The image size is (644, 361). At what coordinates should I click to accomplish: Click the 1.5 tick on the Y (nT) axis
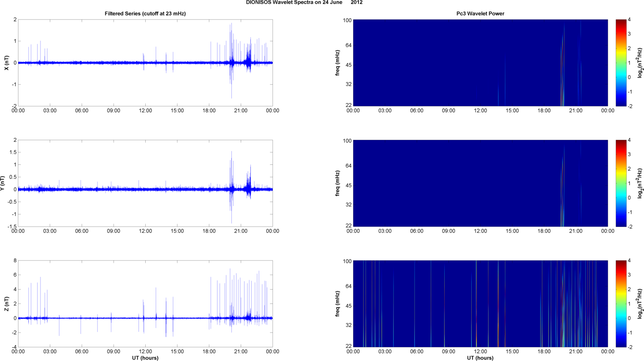point(13,152)
